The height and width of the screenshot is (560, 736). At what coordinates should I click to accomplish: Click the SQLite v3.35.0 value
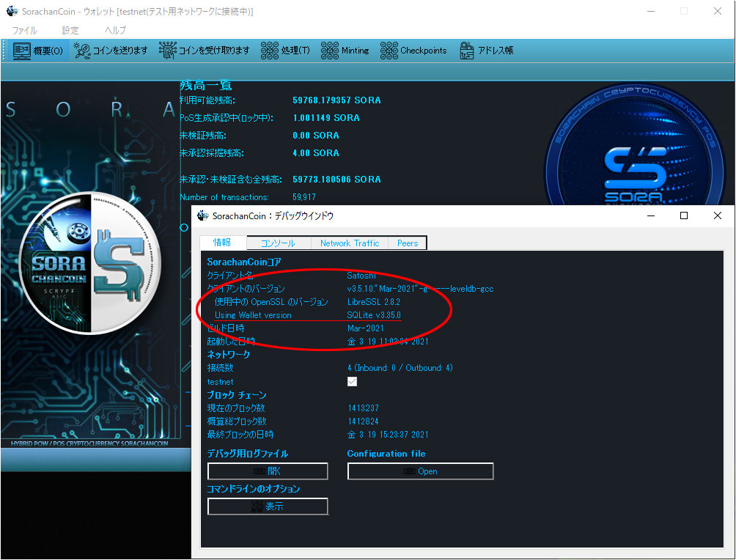[374, 315]
